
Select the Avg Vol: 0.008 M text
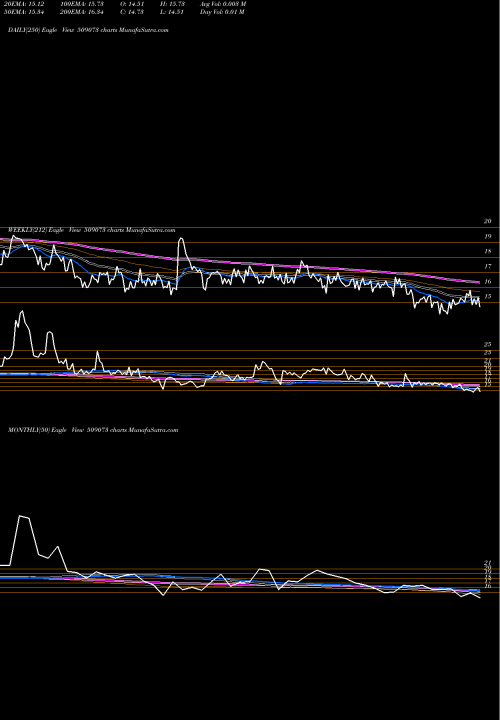[223, 4]
